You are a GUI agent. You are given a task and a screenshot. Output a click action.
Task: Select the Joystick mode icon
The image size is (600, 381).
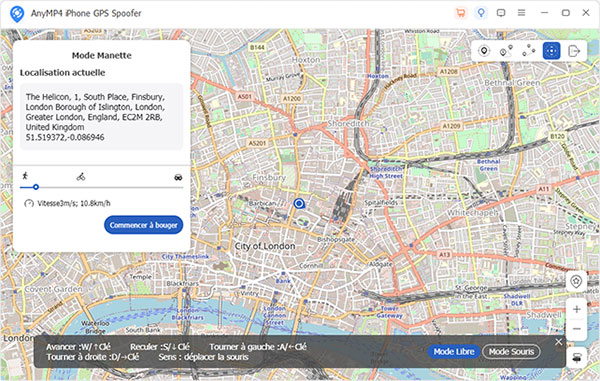tap(551, 51)
